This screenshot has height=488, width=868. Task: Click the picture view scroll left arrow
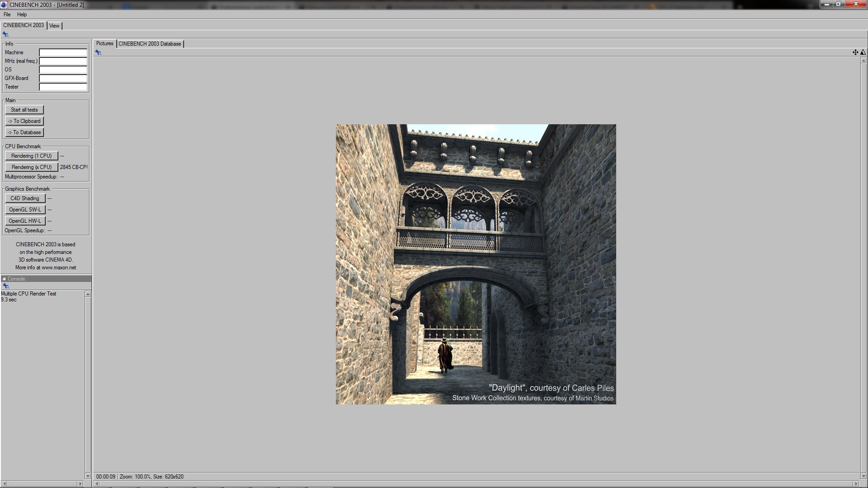click(96, 484)
